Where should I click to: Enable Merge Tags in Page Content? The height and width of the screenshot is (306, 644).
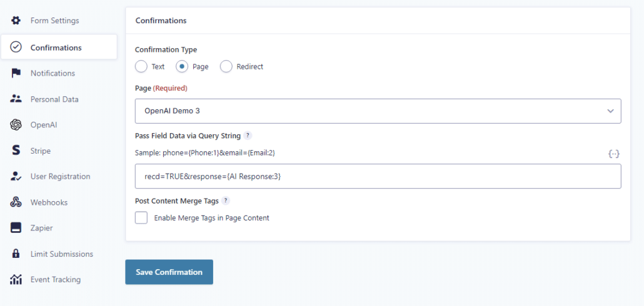[141, 218]
